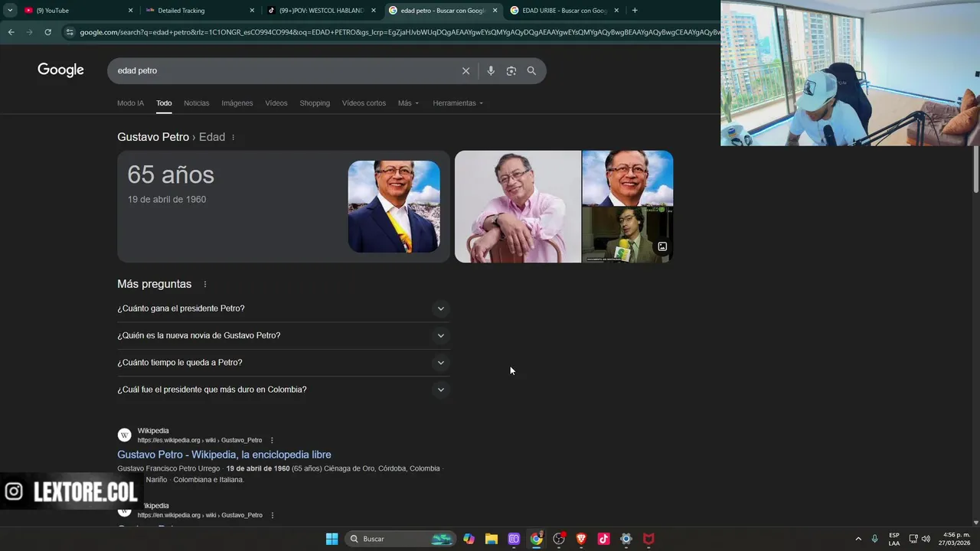The width and height of the screenshot is (980, 551).
Task: Expand '¿Cuál fue el presidente que más duro en Colombia?'
Action: (x=283, y=390)
